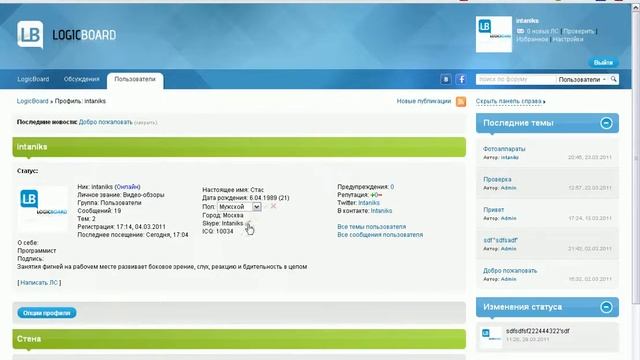
Task: Click the LogicBoard breadcrumb link
Action: tap(32, 101)
